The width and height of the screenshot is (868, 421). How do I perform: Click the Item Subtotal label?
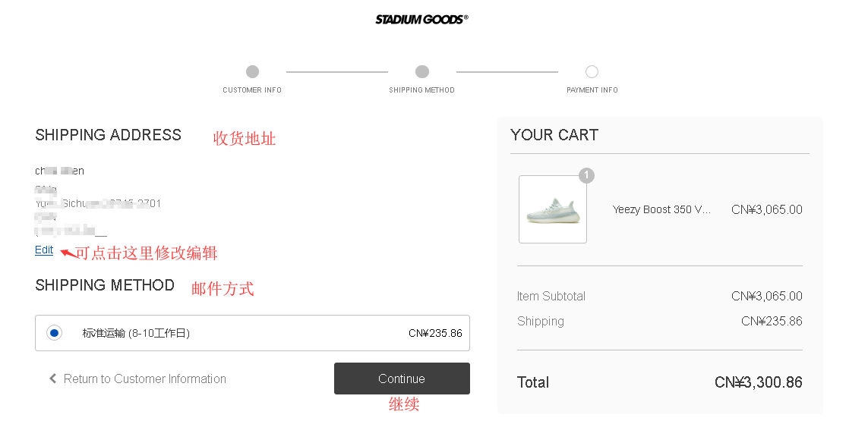[x=551, y=296]
